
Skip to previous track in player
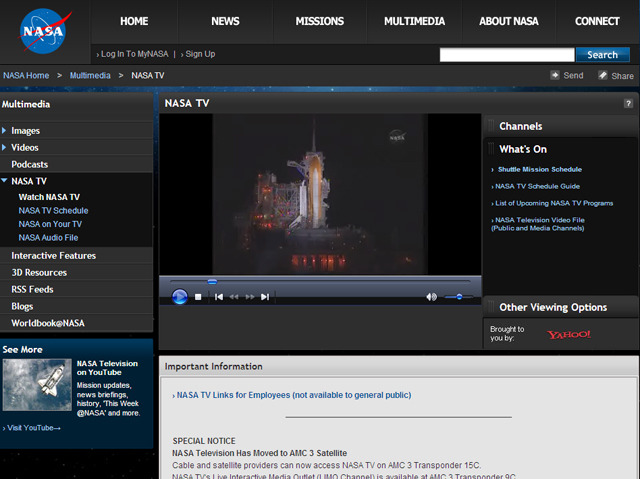tap(219, 297)
